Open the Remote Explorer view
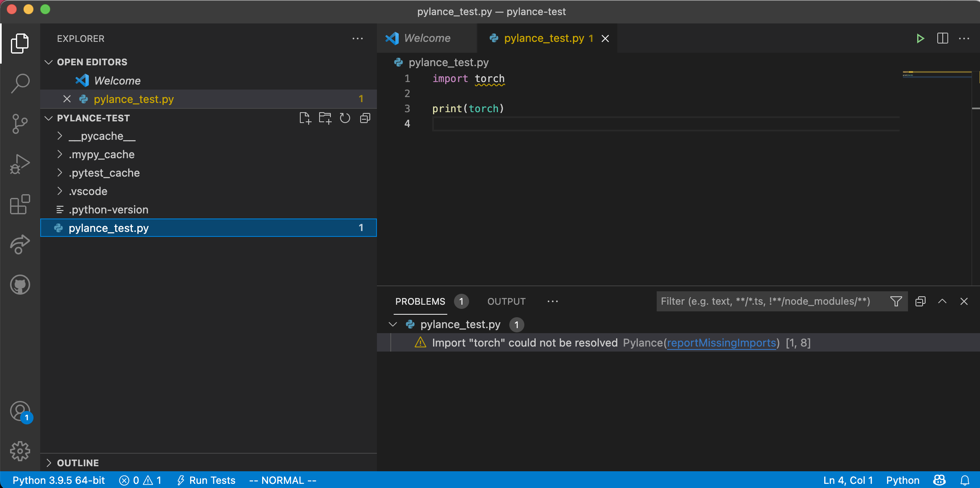 20,244
